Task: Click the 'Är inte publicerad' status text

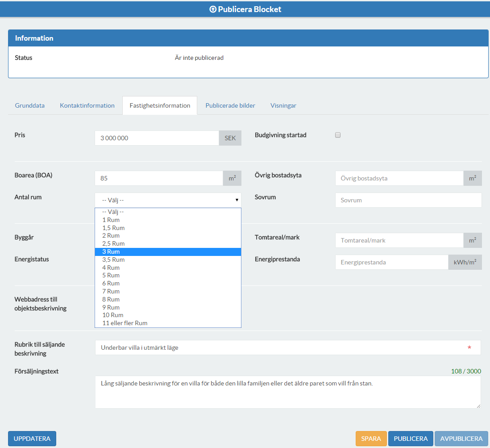Action: [x=199, y=58]
